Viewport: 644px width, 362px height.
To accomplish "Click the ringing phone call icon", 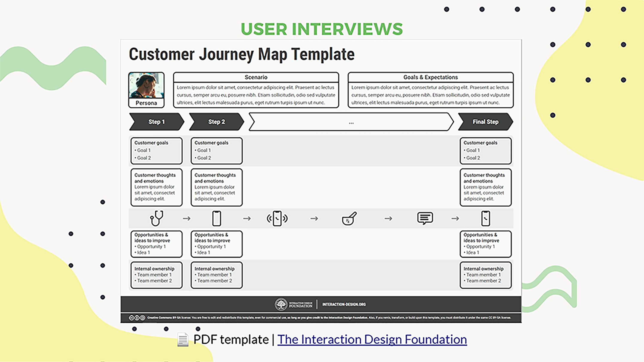I will pyautogui.click(x=277, y=218).
